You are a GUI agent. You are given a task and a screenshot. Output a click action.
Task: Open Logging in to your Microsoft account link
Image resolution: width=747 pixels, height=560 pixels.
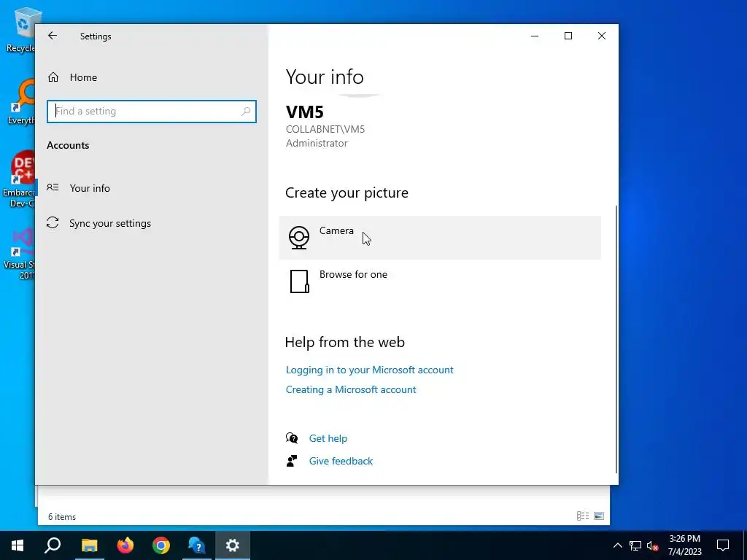[x=369, y=370]
